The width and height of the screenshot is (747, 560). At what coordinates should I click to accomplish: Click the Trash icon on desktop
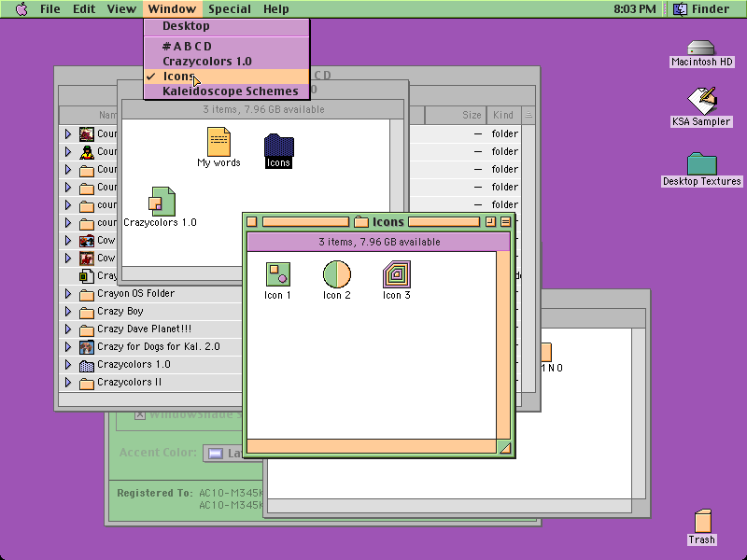coord(702,521)
